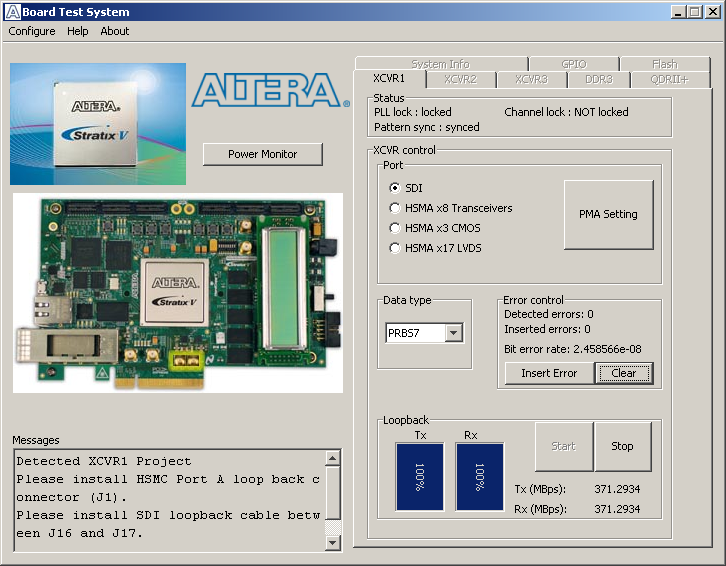Click the Board Test System title bar icon
Image resolution: width=726 pixels, height=566 pixels.
[13, 12]
